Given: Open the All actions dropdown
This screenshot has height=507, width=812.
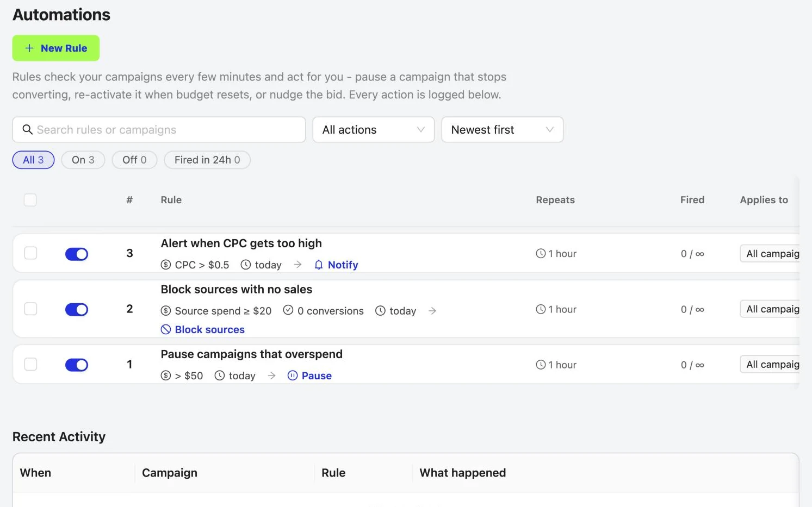Looking at the screenshot, I should pyautogui.click(x=374, y=130).
